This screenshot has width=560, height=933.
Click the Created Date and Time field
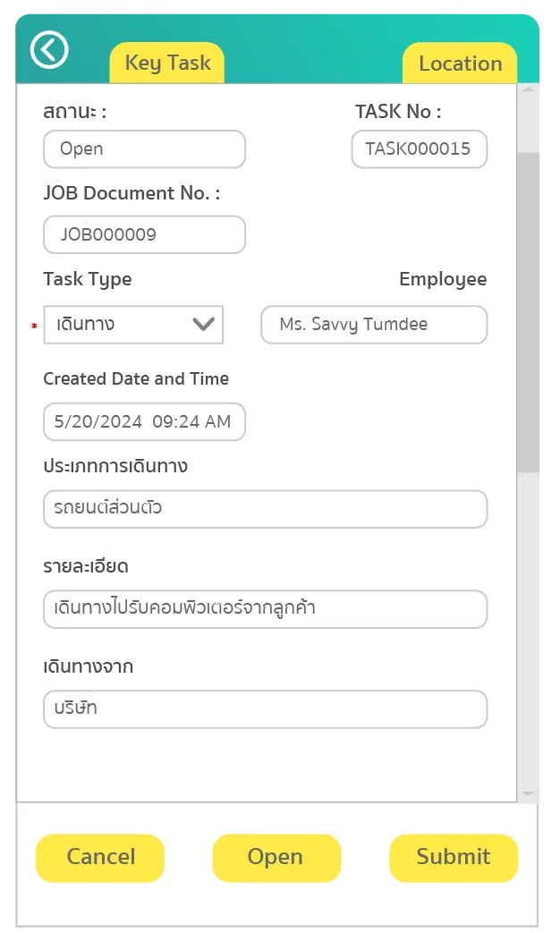click(x=144, y=421)
